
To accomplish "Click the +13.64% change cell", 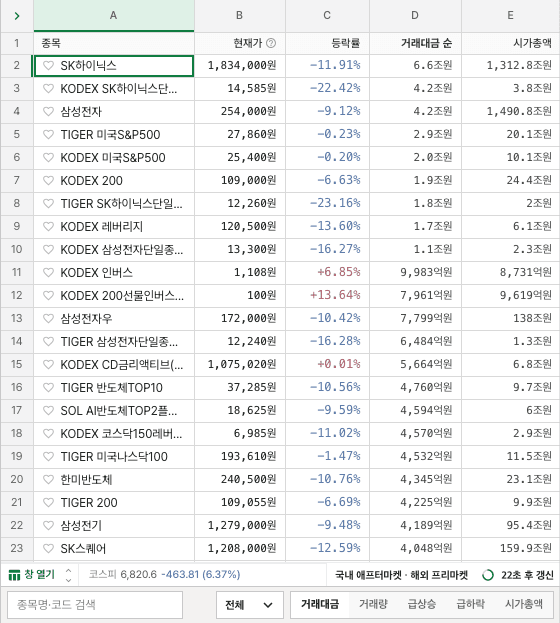I will coord(327,296).
